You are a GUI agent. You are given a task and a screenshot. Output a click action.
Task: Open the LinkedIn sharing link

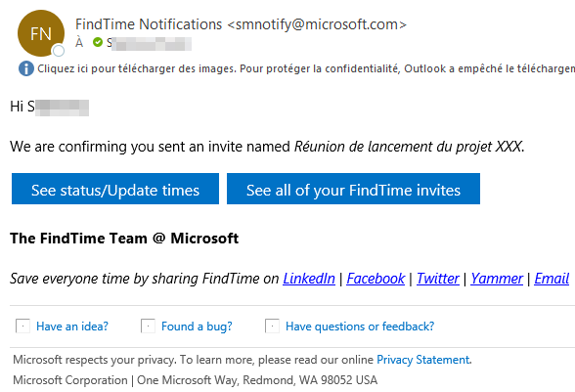309,279
